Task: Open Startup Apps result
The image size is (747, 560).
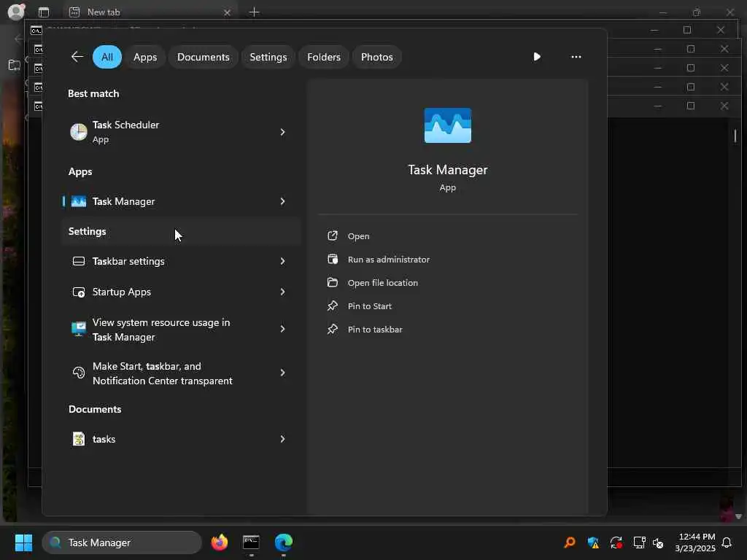Action: pyautogui.click(x=181, y=292)
